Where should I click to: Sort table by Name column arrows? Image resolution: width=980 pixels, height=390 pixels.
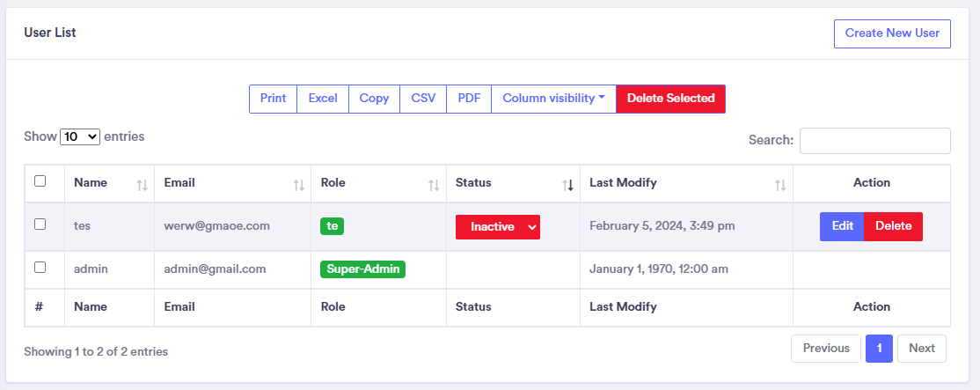[143, 185]
